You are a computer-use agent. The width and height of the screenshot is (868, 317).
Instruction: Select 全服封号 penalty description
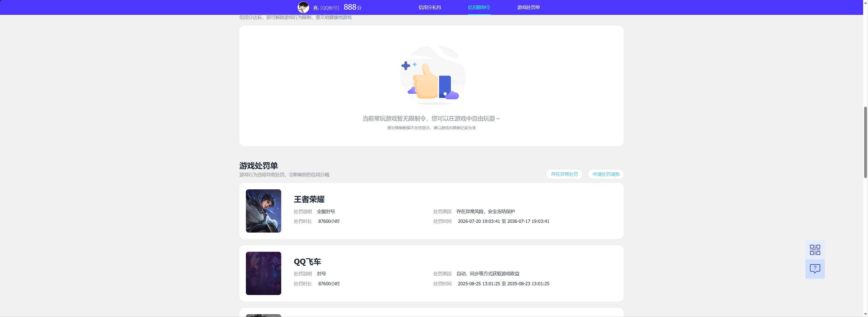point(326,211)
